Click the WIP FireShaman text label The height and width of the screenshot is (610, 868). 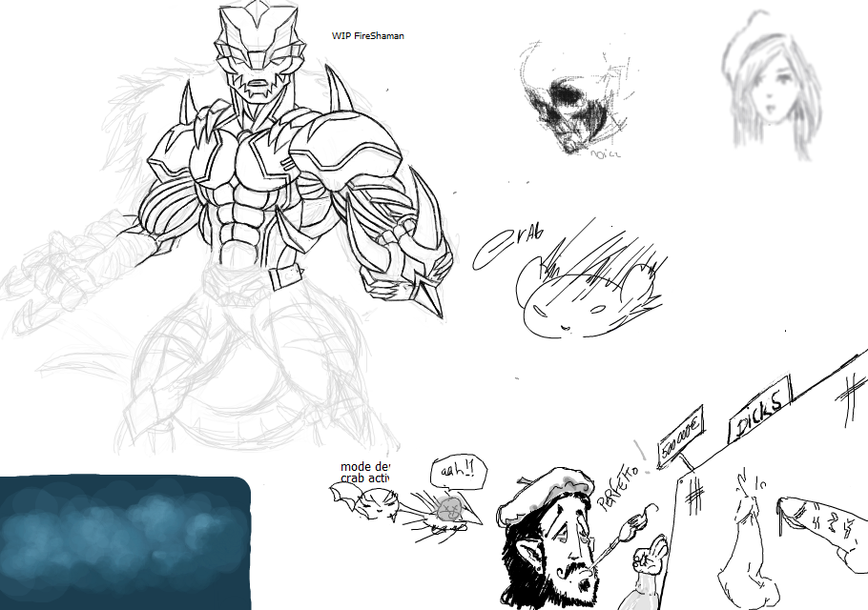367,35
